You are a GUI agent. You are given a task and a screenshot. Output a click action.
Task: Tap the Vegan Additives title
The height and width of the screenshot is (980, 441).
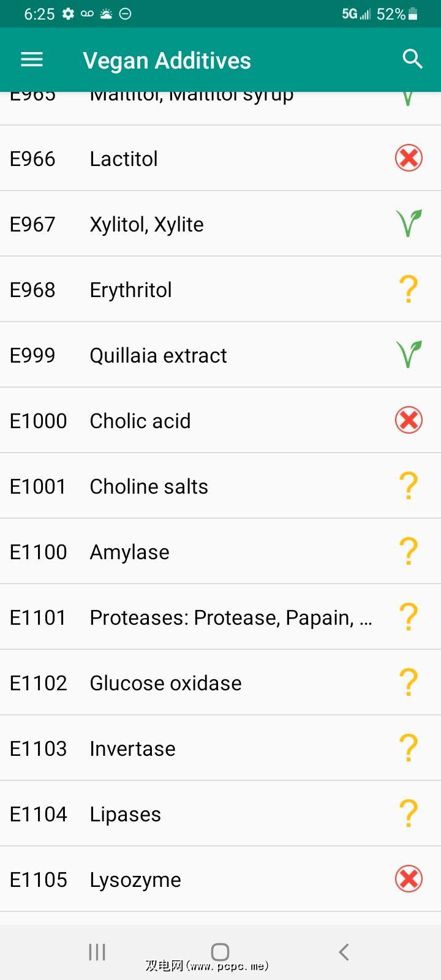[167, 61]
